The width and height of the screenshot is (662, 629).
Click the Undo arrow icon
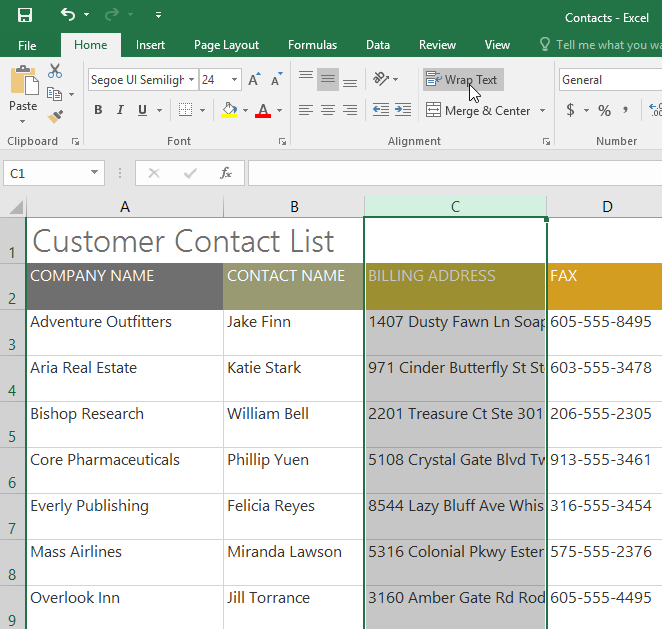pyautogui.click(x=67, y=15)
